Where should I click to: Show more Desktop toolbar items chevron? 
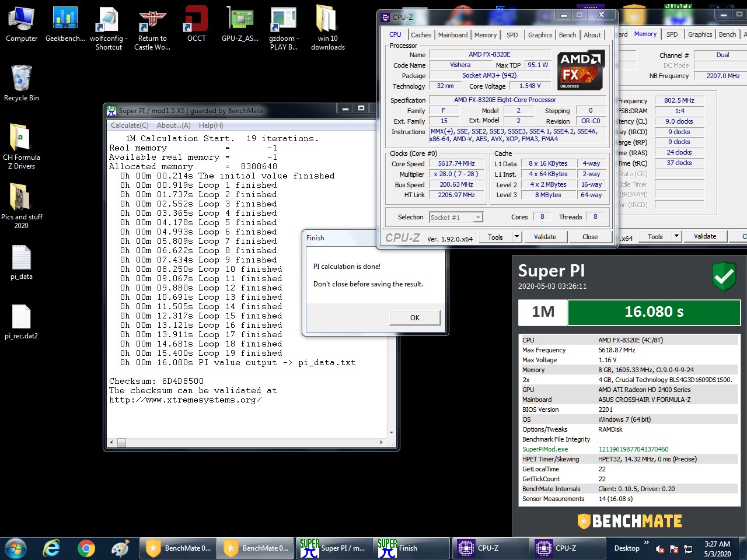(x=646, y=543)
